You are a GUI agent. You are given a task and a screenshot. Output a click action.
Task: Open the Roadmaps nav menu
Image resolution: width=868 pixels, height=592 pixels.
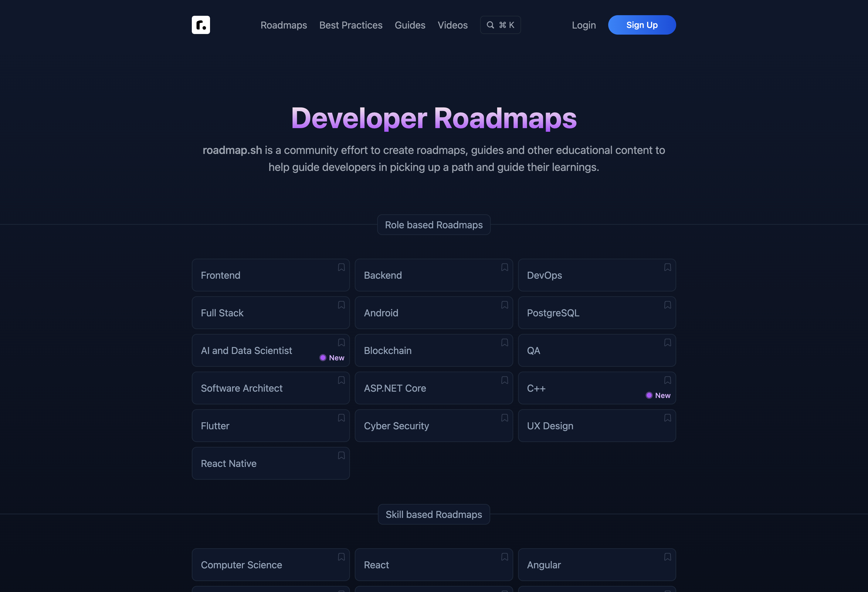point(283,25)
